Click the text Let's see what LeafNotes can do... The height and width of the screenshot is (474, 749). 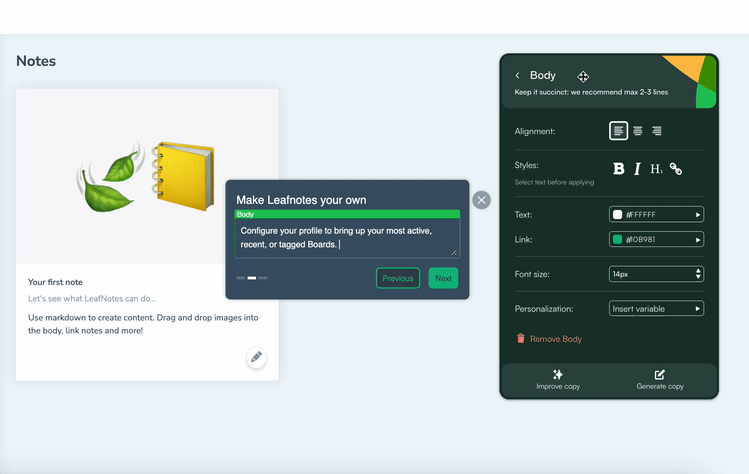tap(92, 299)
